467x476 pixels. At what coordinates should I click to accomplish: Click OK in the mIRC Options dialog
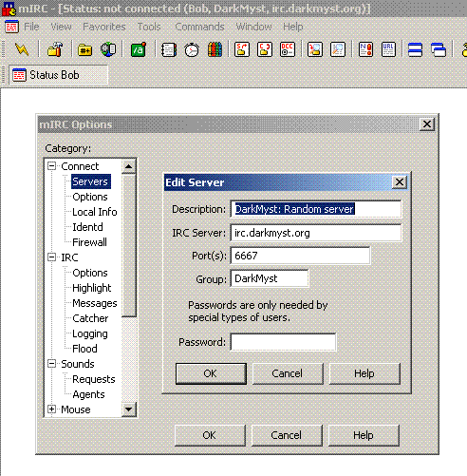tap(210, 435)
